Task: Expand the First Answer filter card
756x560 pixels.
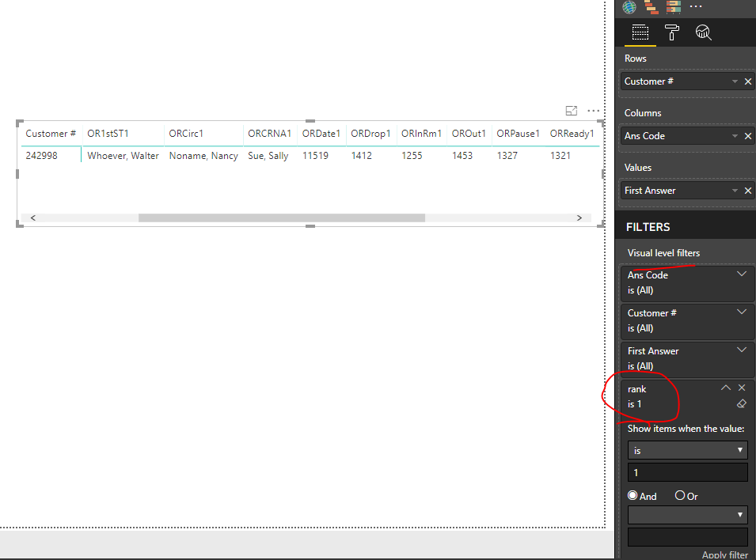Action: pyautogui.click(x=742, y=350)
